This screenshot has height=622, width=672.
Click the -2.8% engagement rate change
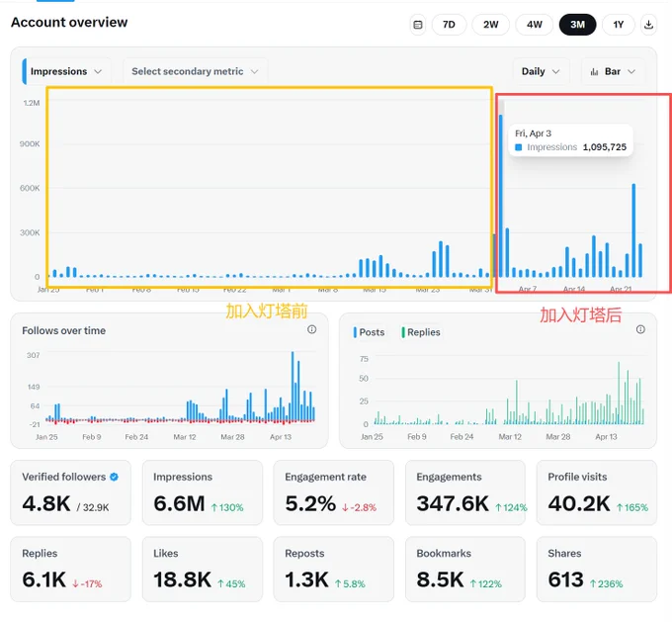[x=359, y=507]
